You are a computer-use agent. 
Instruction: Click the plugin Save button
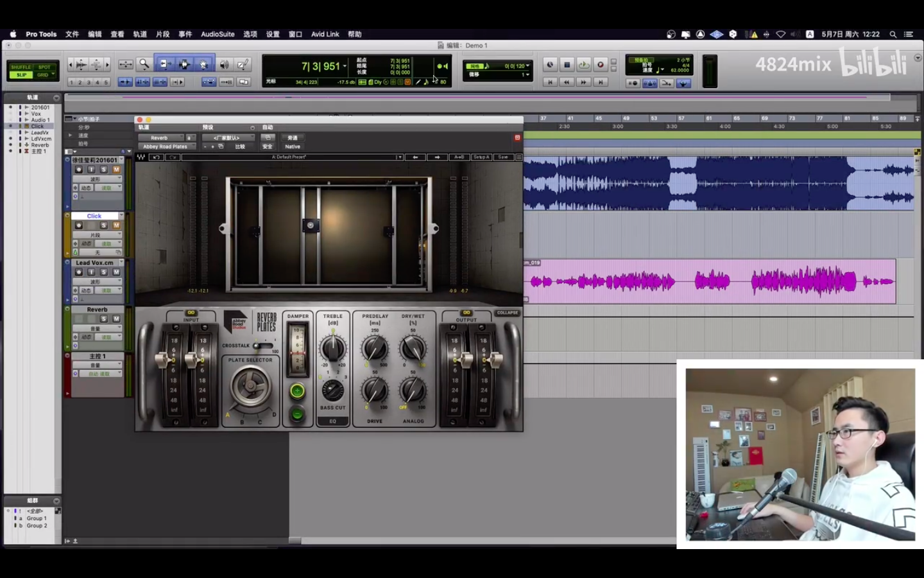tap(503, 157)
